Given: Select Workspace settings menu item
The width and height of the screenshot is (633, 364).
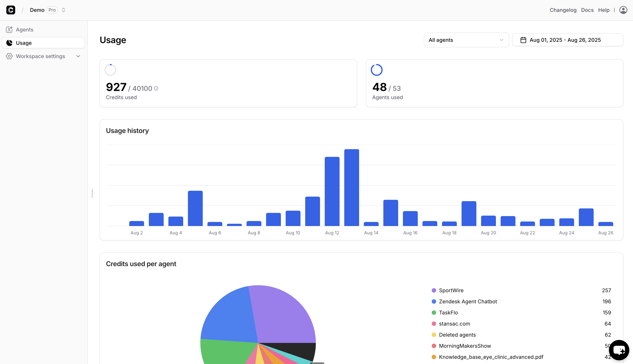Looking at the screenshot, I should point(41,56).
